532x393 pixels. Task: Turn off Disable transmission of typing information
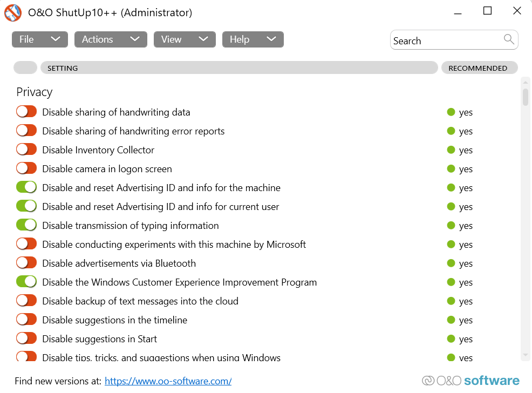(x=26, y=225)
